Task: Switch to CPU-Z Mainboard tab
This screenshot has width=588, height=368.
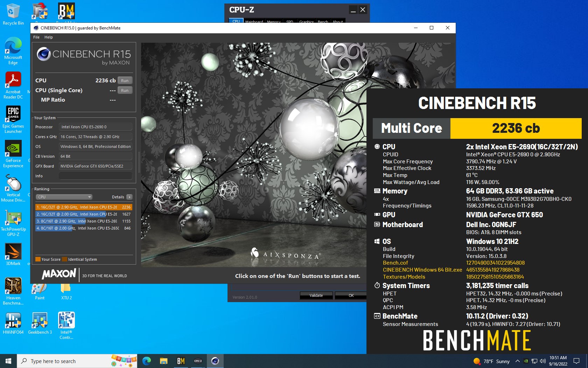Action: (x=254, y=21)
